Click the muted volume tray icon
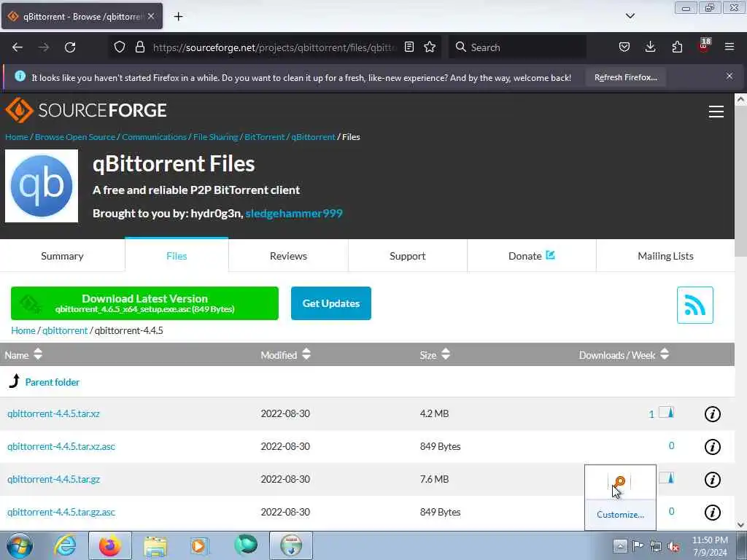 (x=673, y=546)
